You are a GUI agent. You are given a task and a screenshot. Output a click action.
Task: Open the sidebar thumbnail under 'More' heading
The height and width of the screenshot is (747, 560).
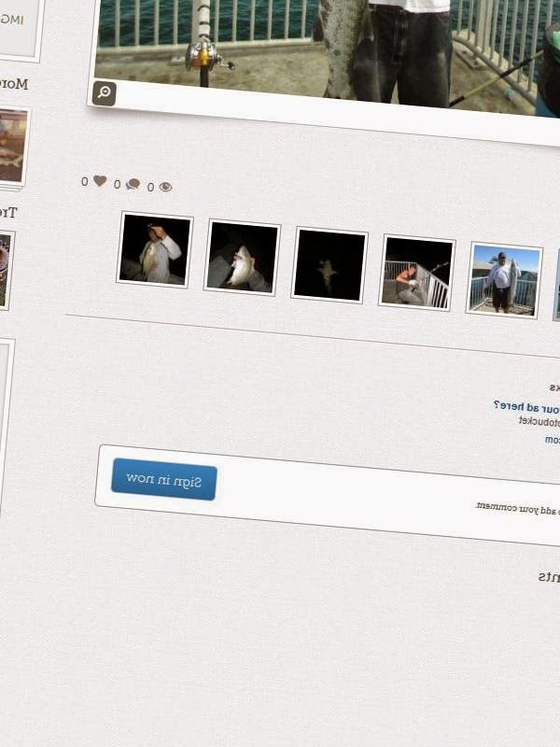click(13, 147)
